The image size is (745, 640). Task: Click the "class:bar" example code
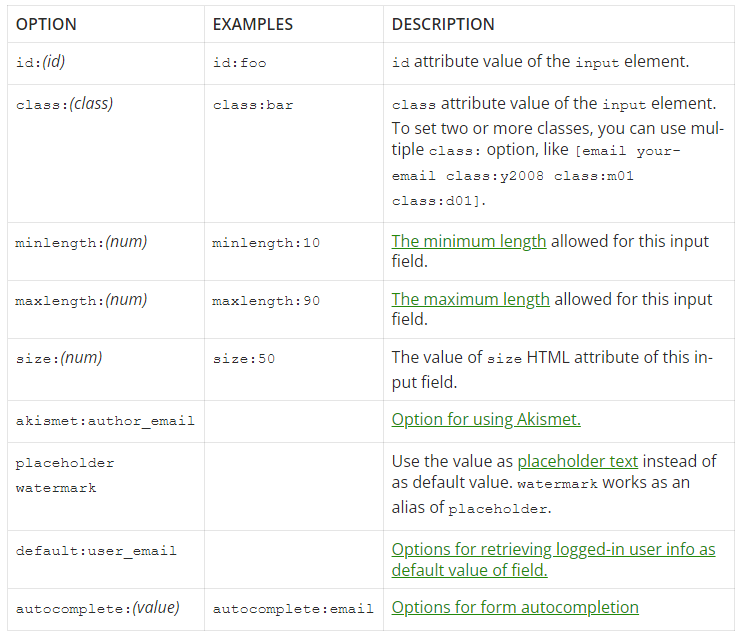click(253, 104)
